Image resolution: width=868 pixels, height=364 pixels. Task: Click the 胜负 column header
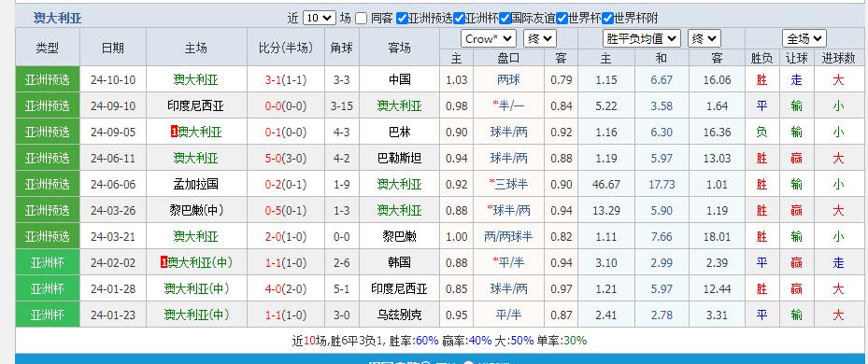pos(761,58)
